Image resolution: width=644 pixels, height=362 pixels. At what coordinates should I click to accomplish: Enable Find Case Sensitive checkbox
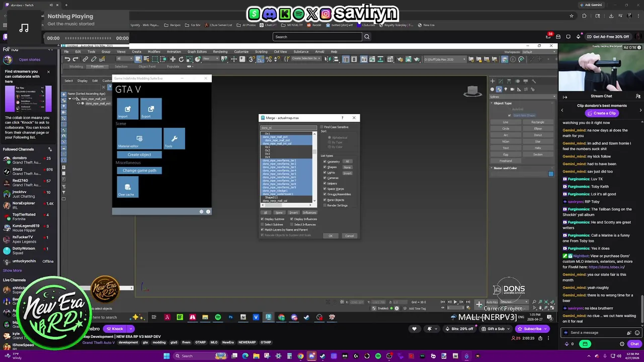click(x=322, y=127)
